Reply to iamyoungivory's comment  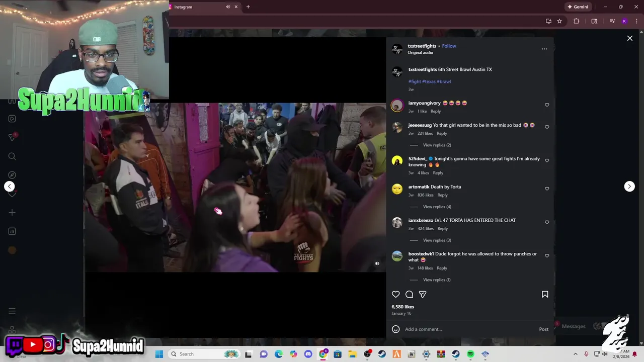tap(436, 112)
